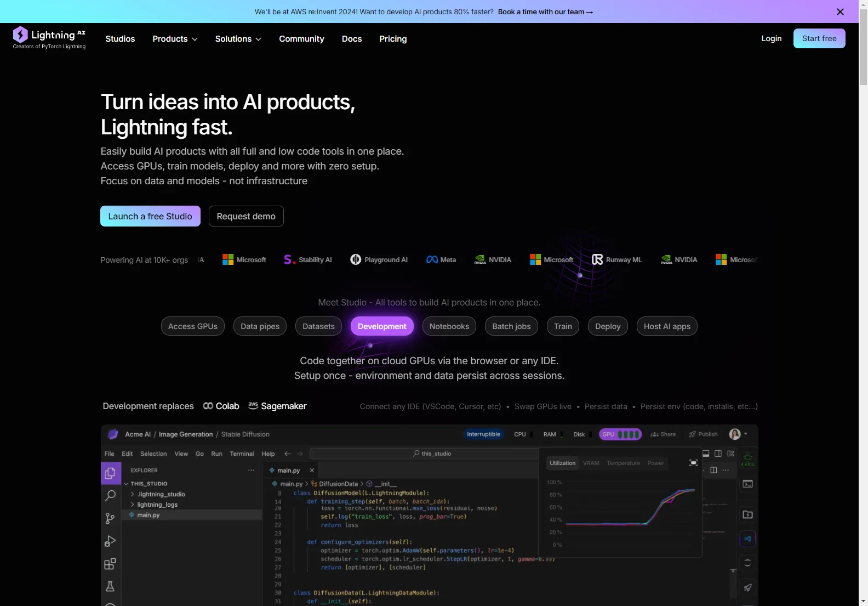Click the scrollbar down arrow

863,601
